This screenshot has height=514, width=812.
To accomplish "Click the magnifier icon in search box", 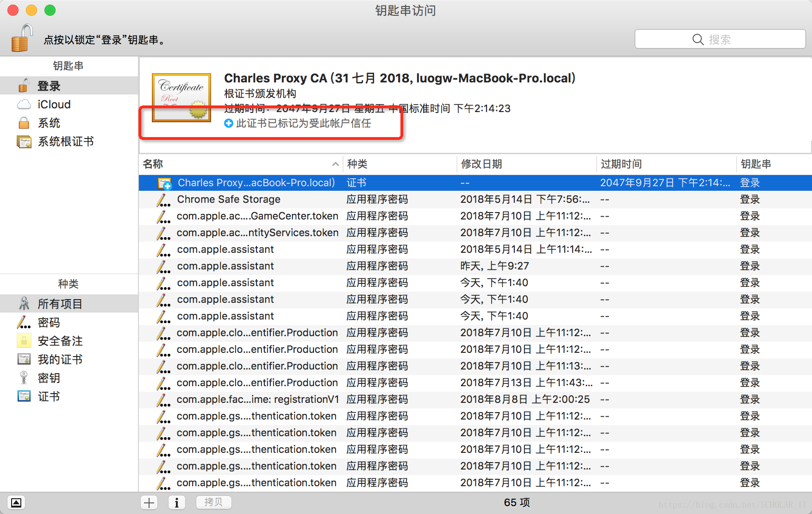I will 698,39.
